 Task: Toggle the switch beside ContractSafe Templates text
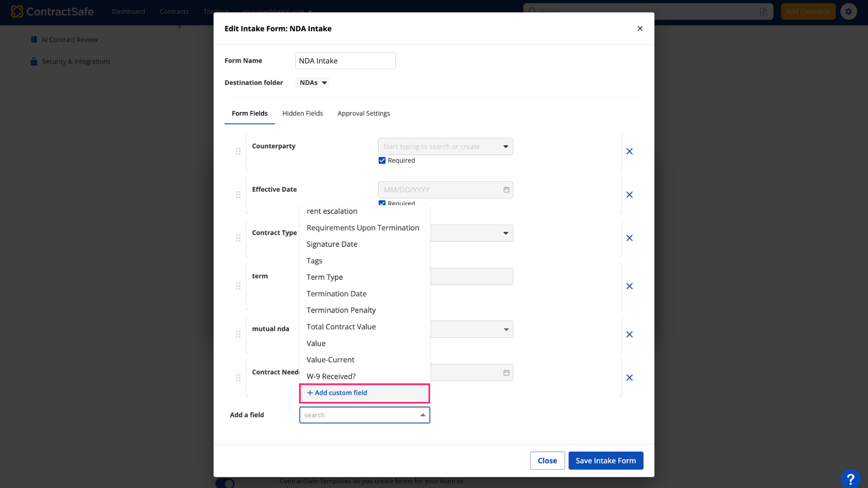coord(225,483)
